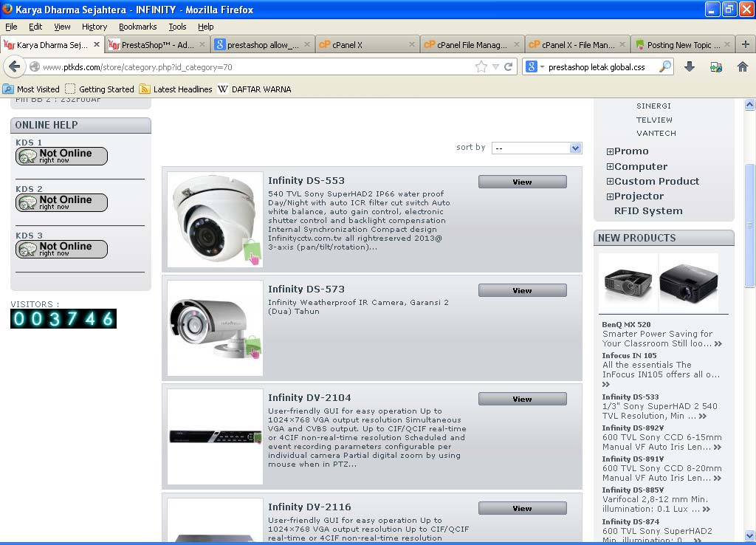This screenshot has width=756, height=545.
Task: Open Getting Started bookmark
Action: [x=100, y=89]
